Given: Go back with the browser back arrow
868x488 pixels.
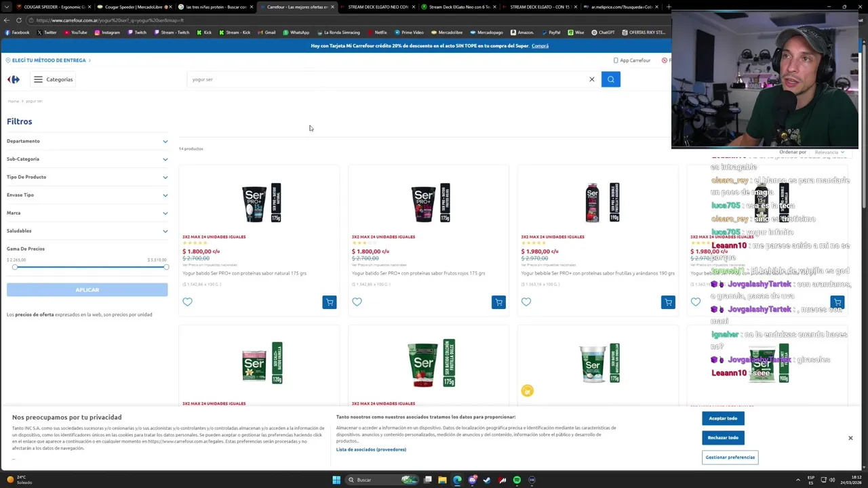Looking at the screenshot, I should pos(6,20).
